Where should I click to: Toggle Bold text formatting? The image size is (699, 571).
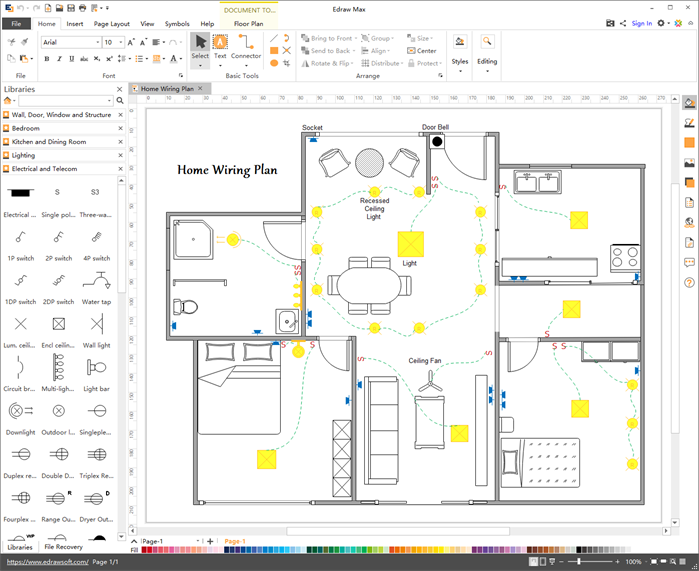pos(47,59)
